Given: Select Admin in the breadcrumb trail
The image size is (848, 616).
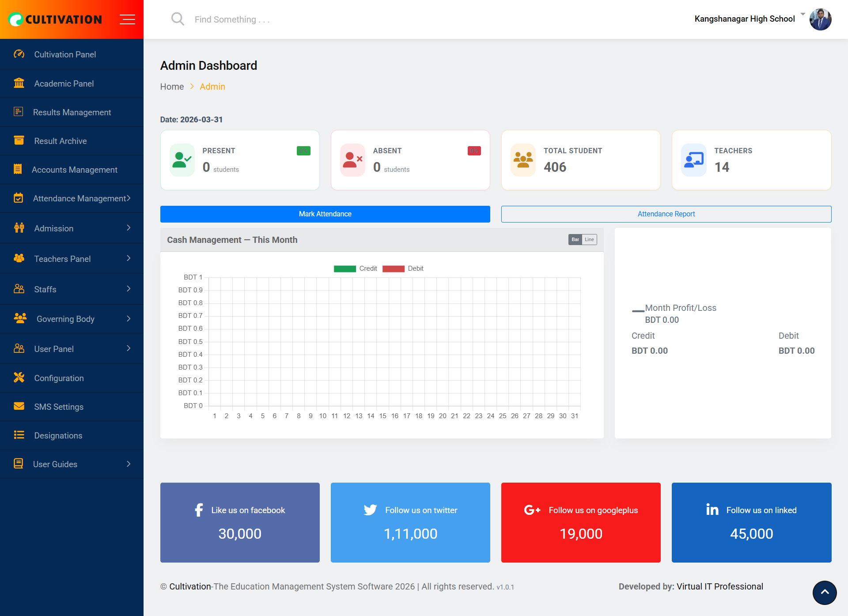Looking at the screenshot, I should pyautogui.click(x=212, y=87).
